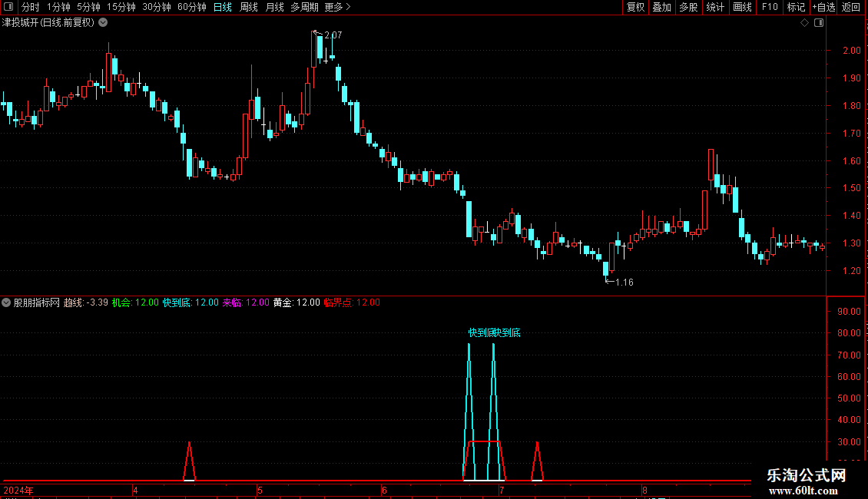Open the 分时 intraday view
The image size is (868, 499).
31,7
